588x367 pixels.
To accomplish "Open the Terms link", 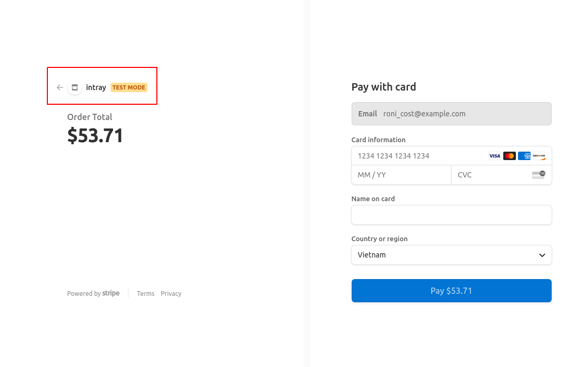I will (146, 294).
